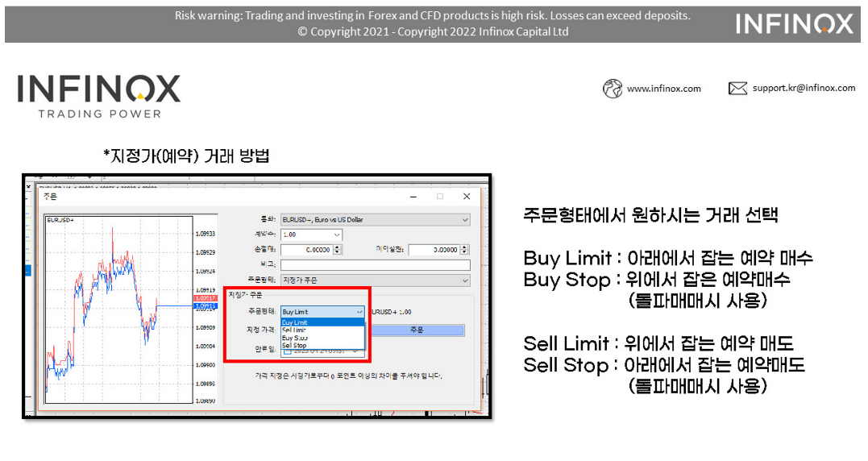Open the 주문형태 dropdown showing 지정가 주문
868x461 pixels.
click(x=376, y=280)
